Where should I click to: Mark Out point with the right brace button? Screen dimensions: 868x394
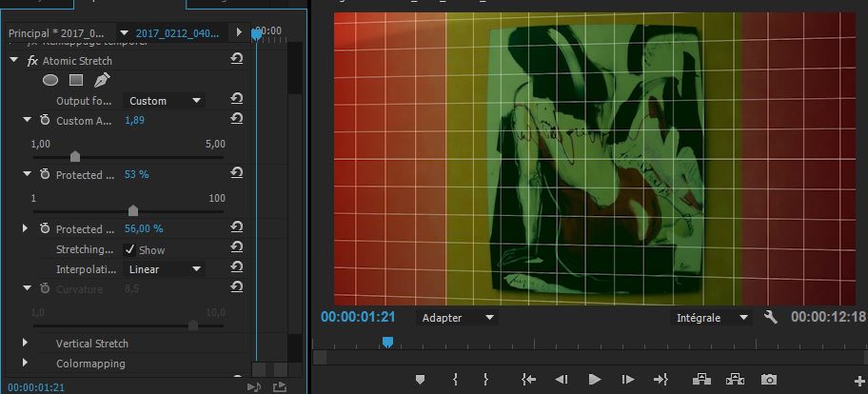[485, 379]
